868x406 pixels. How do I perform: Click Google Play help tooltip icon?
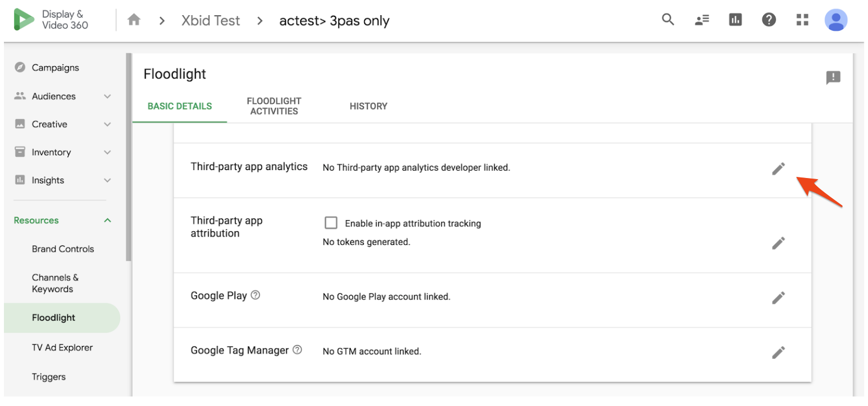[255, 295]
